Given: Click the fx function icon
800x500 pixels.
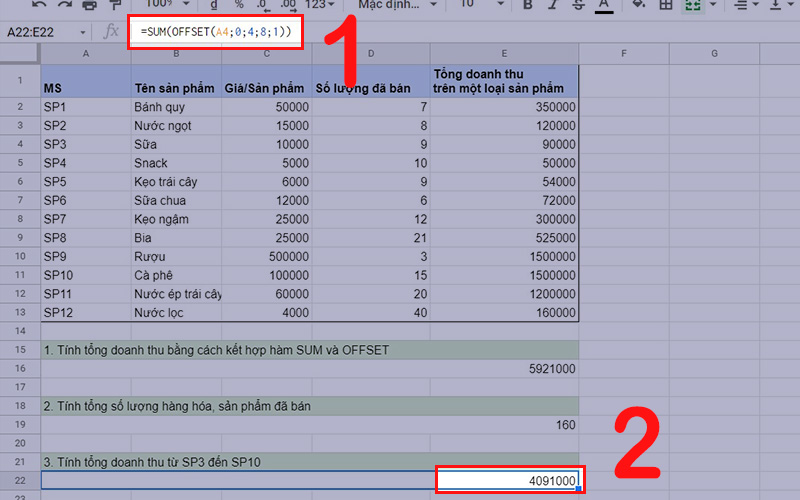Looking at the screenshot, I should [111, 32].
